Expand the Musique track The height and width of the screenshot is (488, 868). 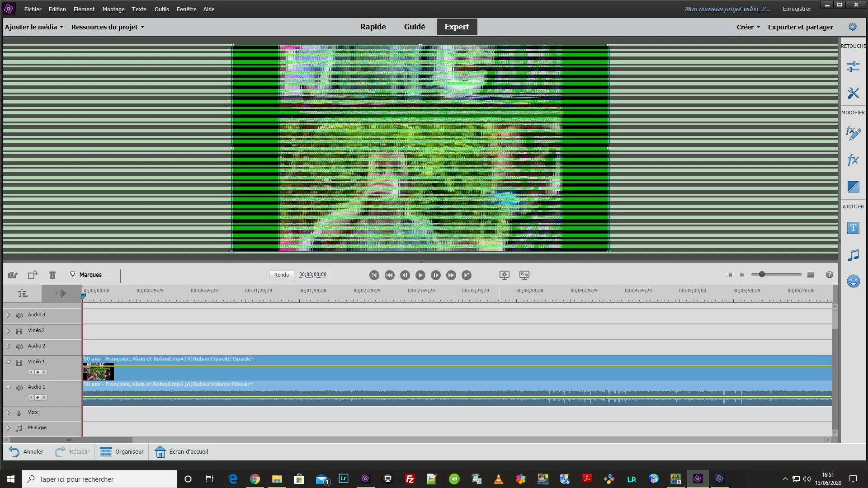8,428
